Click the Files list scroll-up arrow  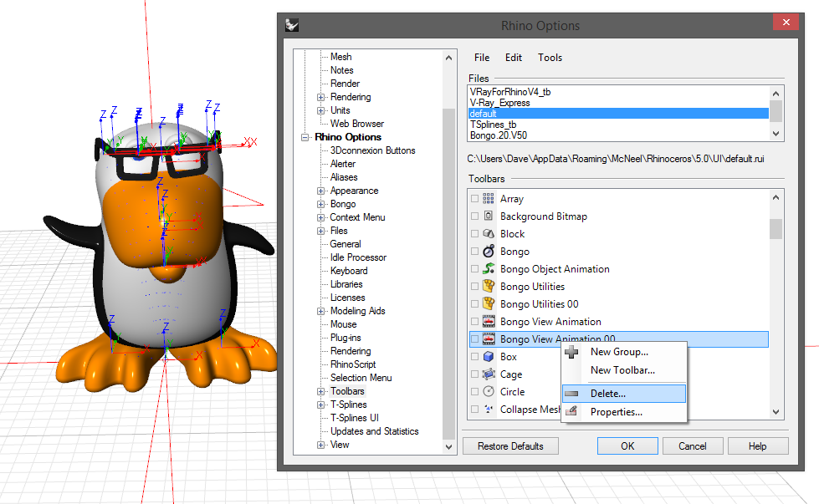pyautogui.click(x=776, y=94)
